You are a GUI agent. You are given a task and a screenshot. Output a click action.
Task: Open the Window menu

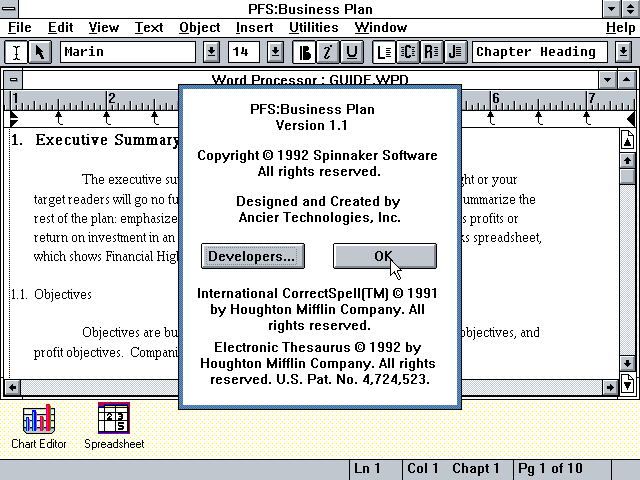pyautogui.click(x=380, y=27)
